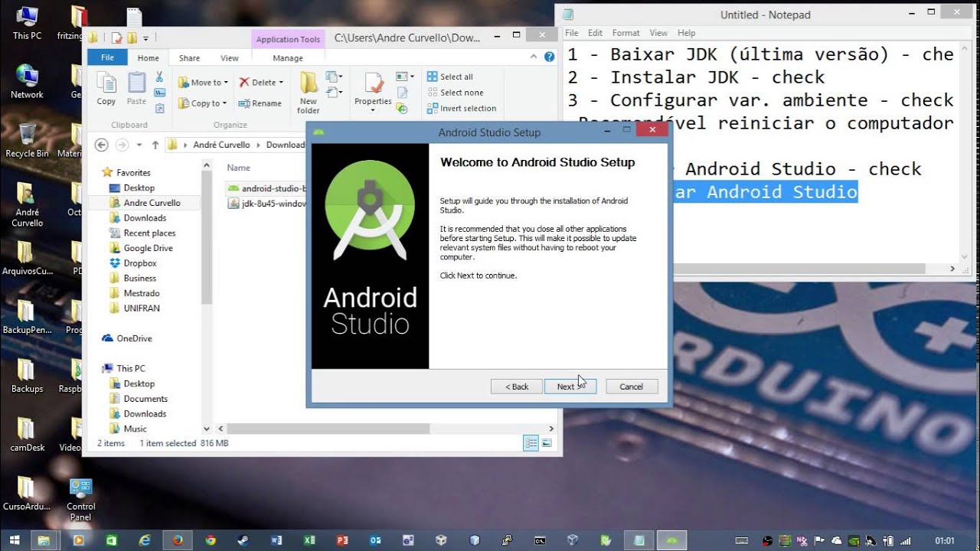Click the Name column header

(238, 168)
